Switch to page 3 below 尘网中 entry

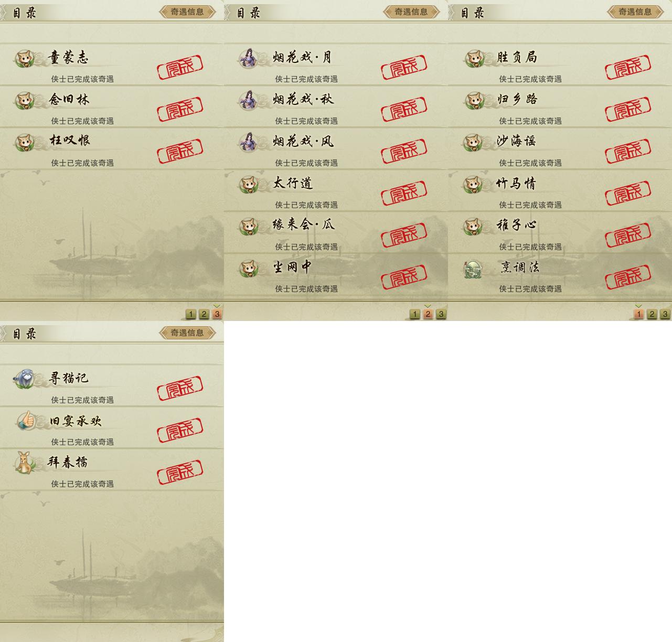coord(441,314)
